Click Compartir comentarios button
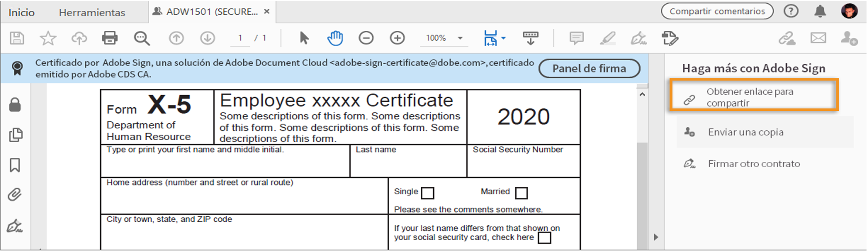This screenshot has width=868, height=251. coord(717,11)
